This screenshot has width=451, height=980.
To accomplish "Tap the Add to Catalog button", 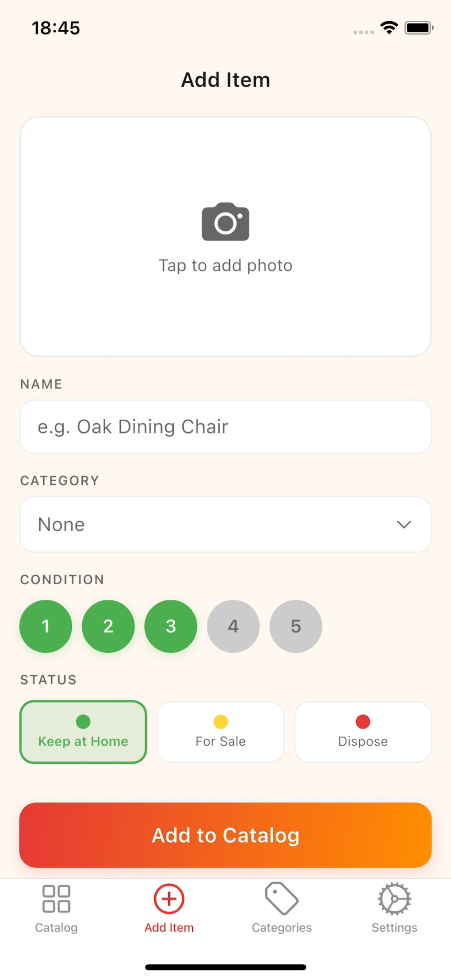I will (225, 835).
